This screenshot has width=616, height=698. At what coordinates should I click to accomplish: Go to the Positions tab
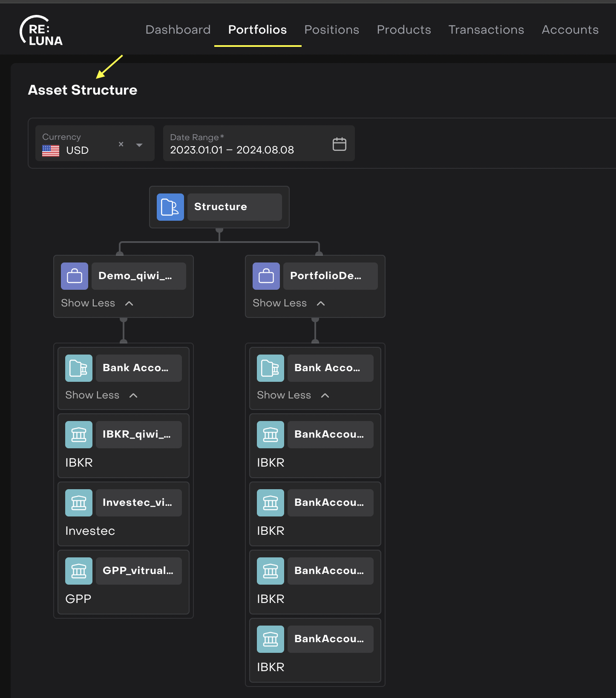pyautogui.click(x=331, y=30)
